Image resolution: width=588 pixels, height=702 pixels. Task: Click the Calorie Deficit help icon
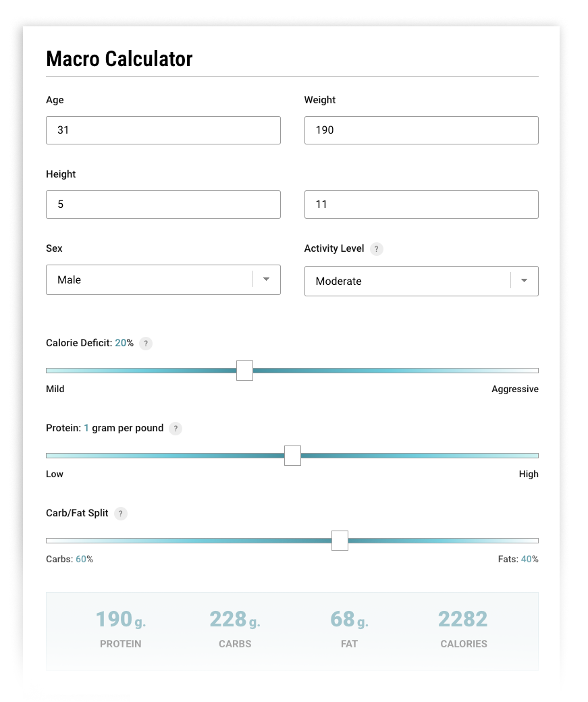pos(146,344)
